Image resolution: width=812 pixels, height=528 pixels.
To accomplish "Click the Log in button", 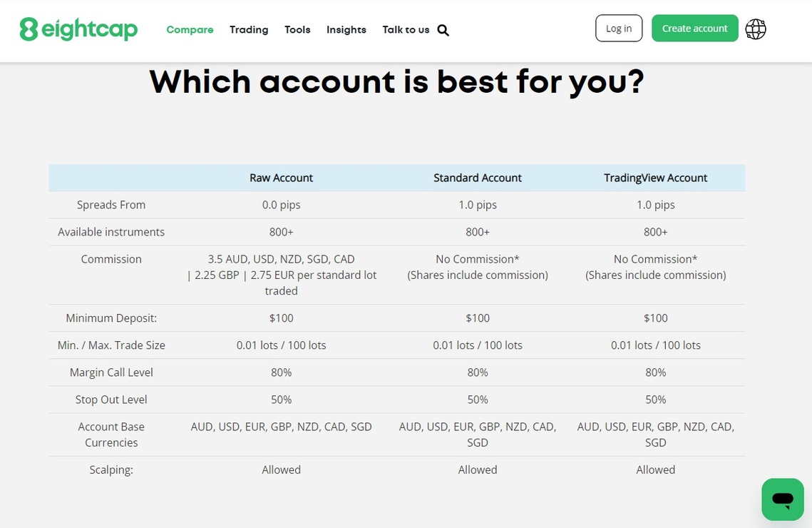I will pos(619,28).
